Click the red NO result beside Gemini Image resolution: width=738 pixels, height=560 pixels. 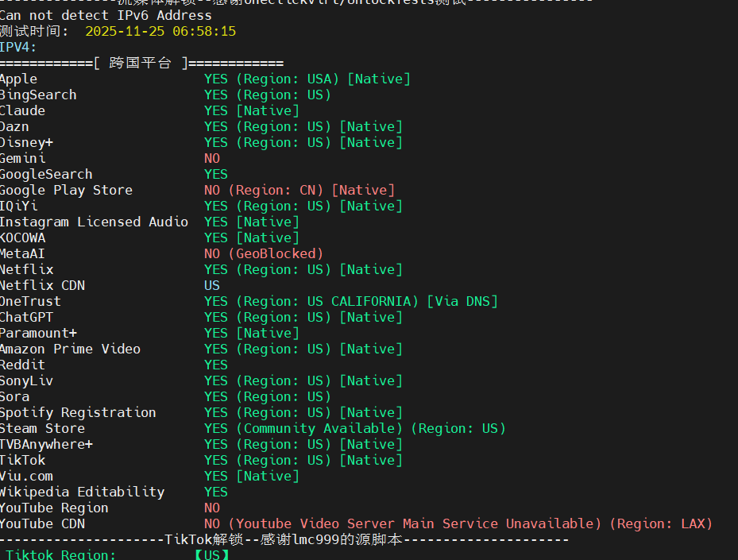212,159
